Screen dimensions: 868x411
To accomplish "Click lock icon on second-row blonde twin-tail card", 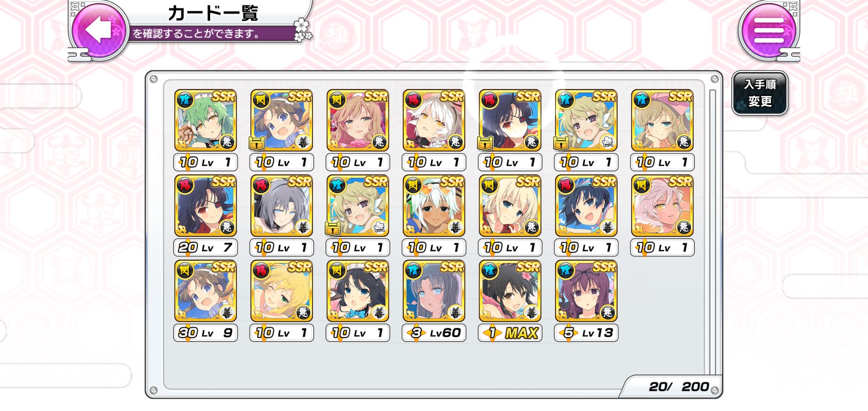I will click(332, 228).
